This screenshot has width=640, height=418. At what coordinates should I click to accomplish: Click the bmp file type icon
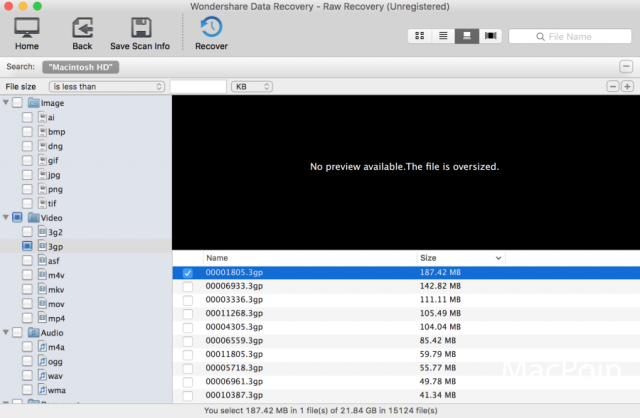tap(42, 131)
